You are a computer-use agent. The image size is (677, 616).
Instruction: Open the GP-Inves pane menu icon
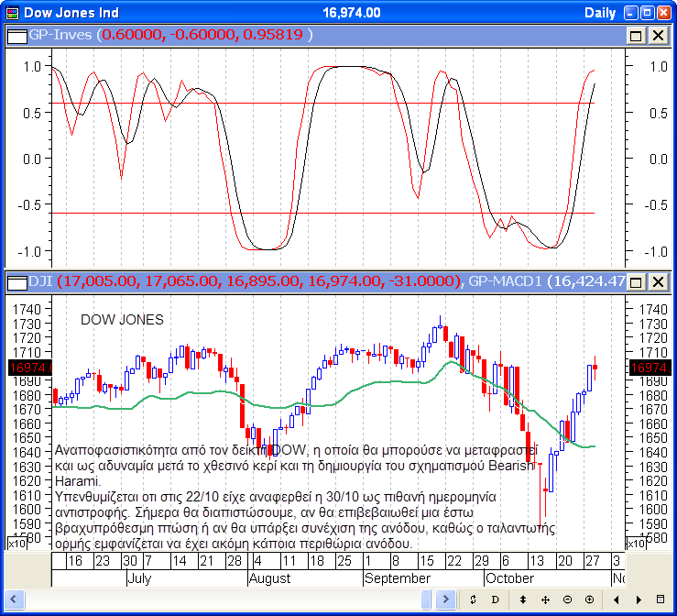click(16, 35)
